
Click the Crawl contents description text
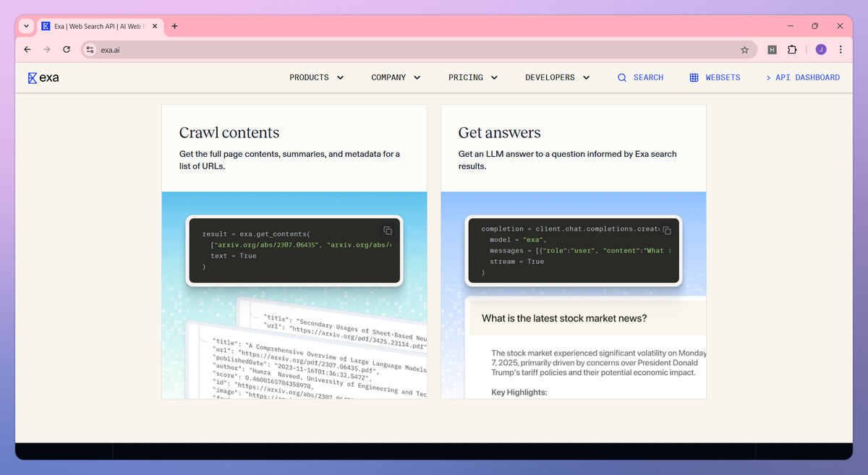289,160
